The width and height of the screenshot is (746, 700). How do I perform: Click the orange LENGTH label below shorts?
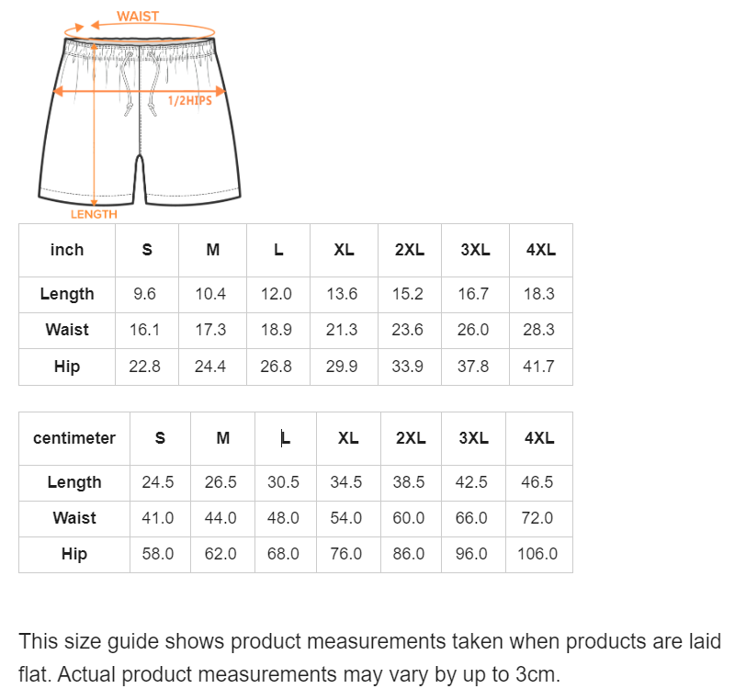(x=94, y=214)
